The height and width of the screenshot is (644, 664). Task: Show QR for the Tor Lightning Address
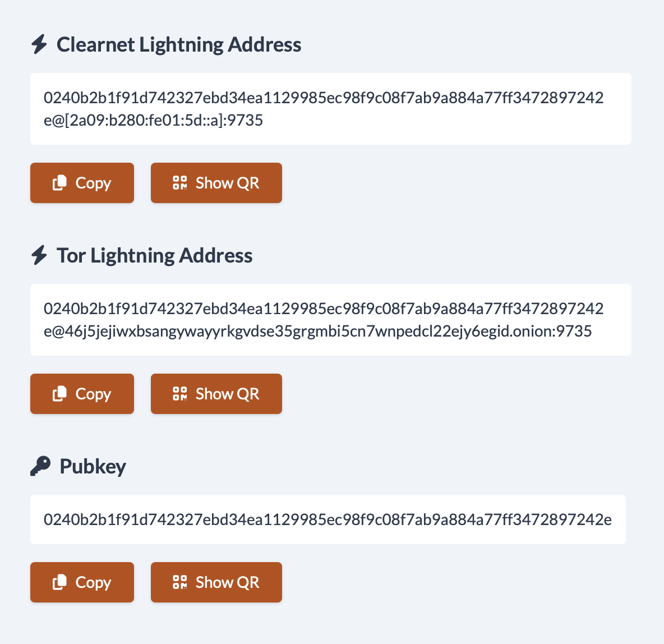tap(216, 394)
